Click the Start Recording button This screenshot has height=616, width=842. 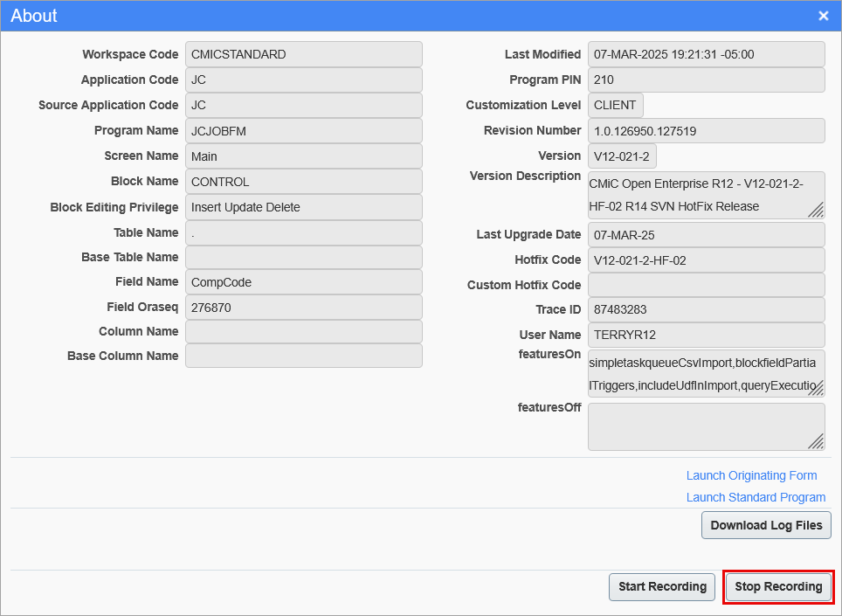coord(661,586)
